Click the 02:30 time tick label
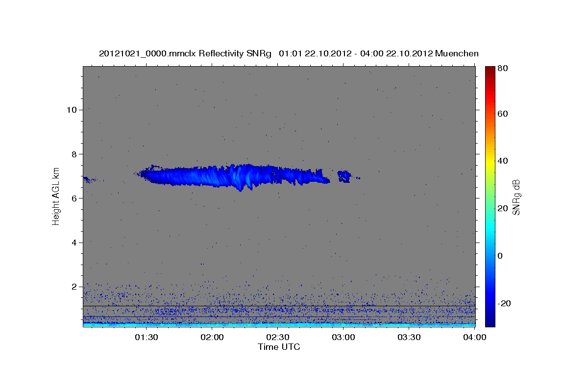 point(278,337)
